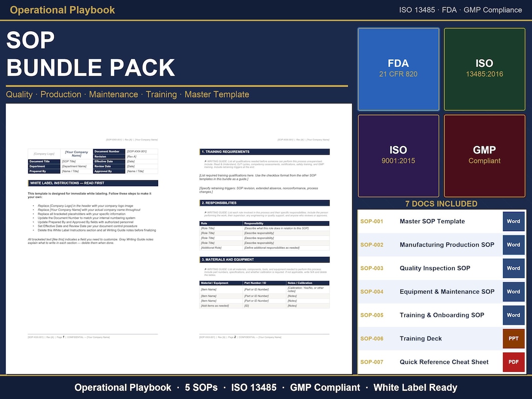Click the Responsibility column header
This screenshot has height=399, width=532.
286,223
